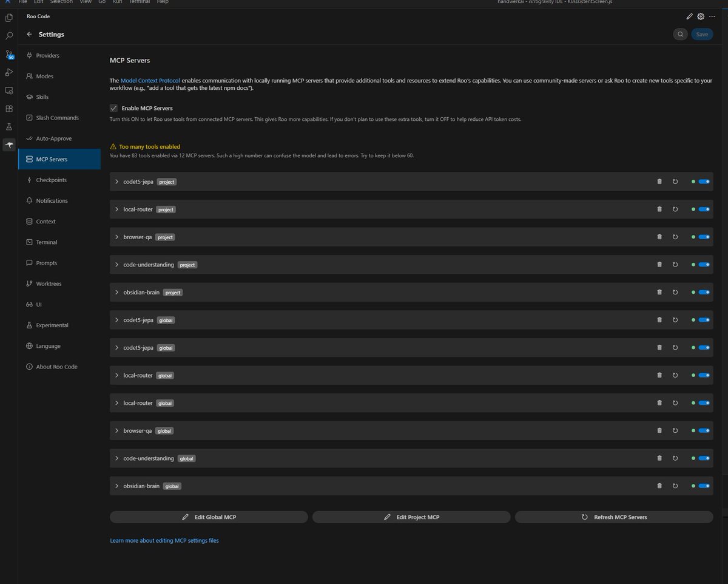Click the Edit Global MCP button
This screenshot has height=584, width=728.
pos(209,517)
